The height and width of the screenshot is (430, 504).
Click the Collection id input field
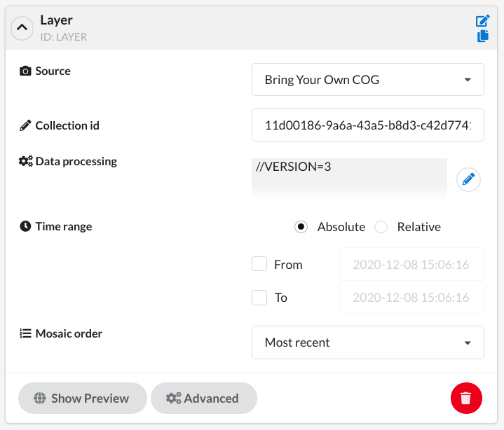368,125
